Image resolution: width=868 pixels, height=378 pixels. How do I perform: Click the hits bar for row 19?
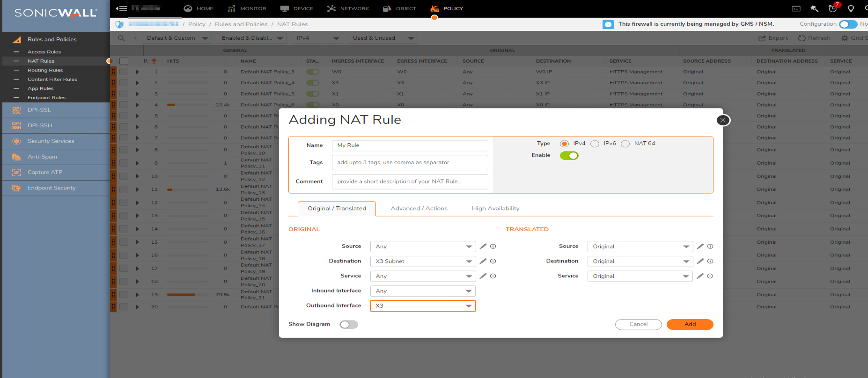[x=187, y=295]
